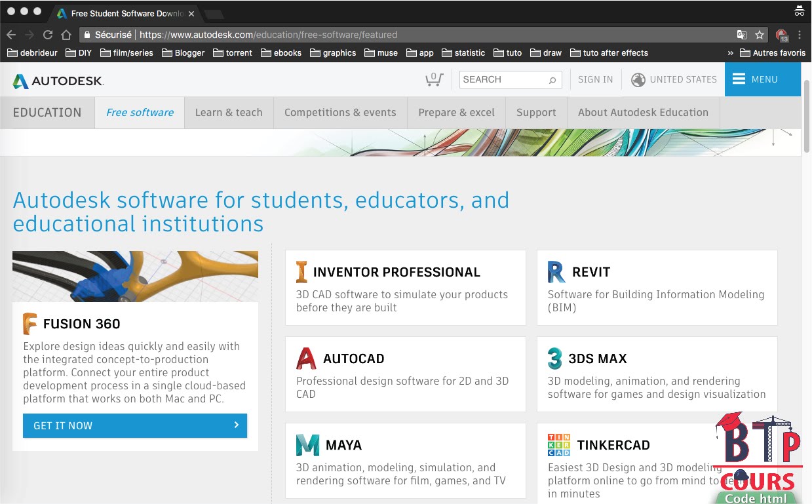This screenshot has height=504, width=812.
Task: Click the browser address bar URL
Action: [268, 35]
